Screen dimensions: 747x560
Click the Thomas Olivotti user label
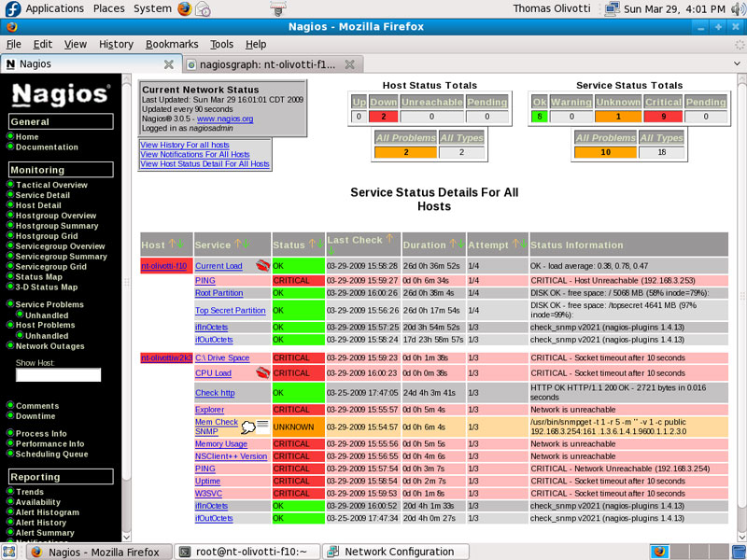tap(551, 8)
